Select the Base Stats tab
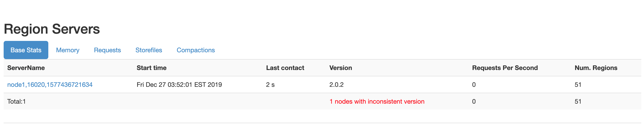The width and height of the screenshot is (644, 140). (x=26, y=50)
